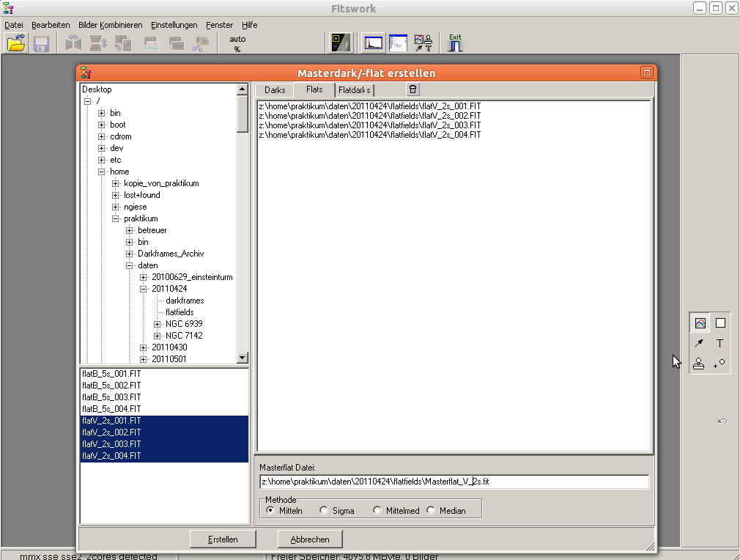Click the trash icon beside Flatdarks tab
This screenshot has height=560, width=740.
(x=413, y=89)
